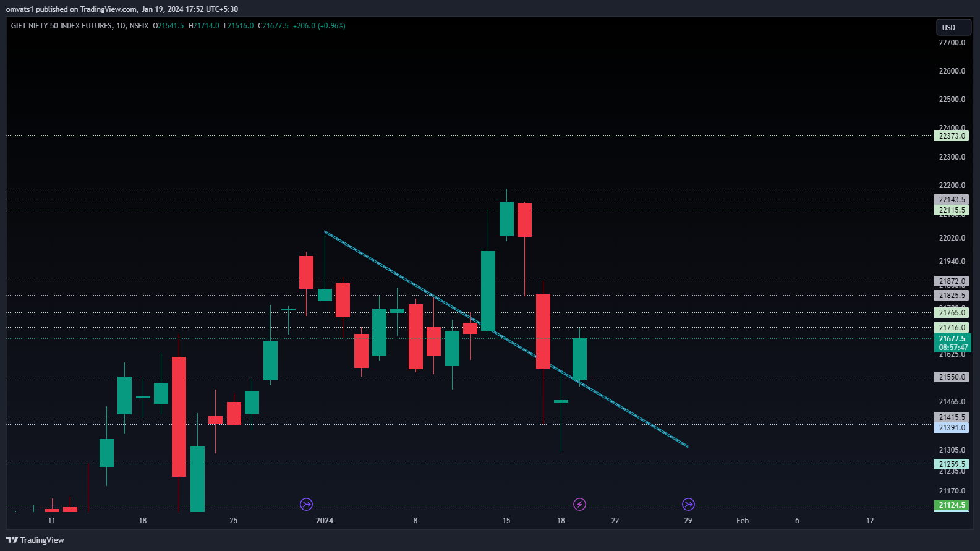
Task: Click the contract rollover marker above 29 label
Action: [688, 505]
